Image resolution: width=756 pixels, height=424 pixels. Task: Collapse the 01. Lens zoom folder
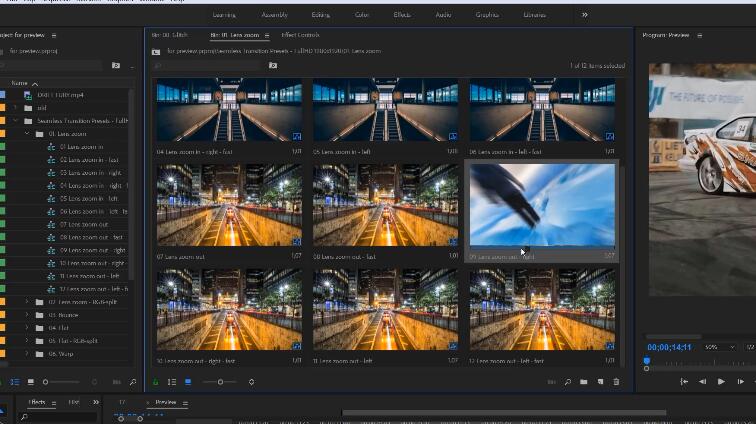coord(28,133)
